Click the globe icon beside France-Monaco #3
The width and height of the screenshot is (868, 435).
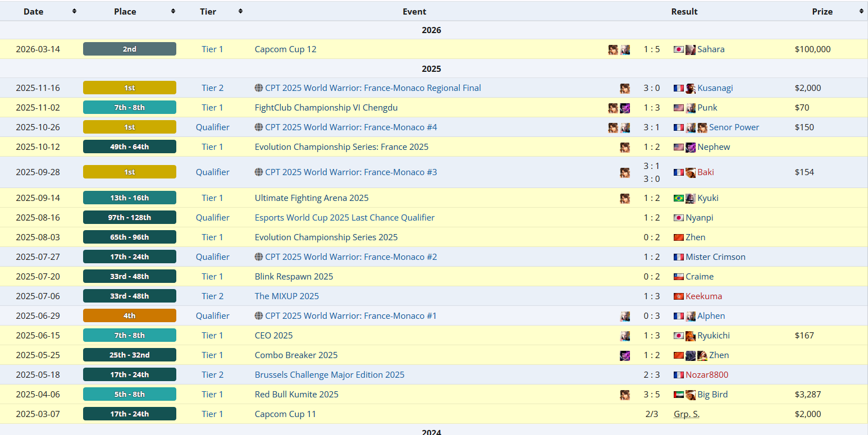(259, 172)
